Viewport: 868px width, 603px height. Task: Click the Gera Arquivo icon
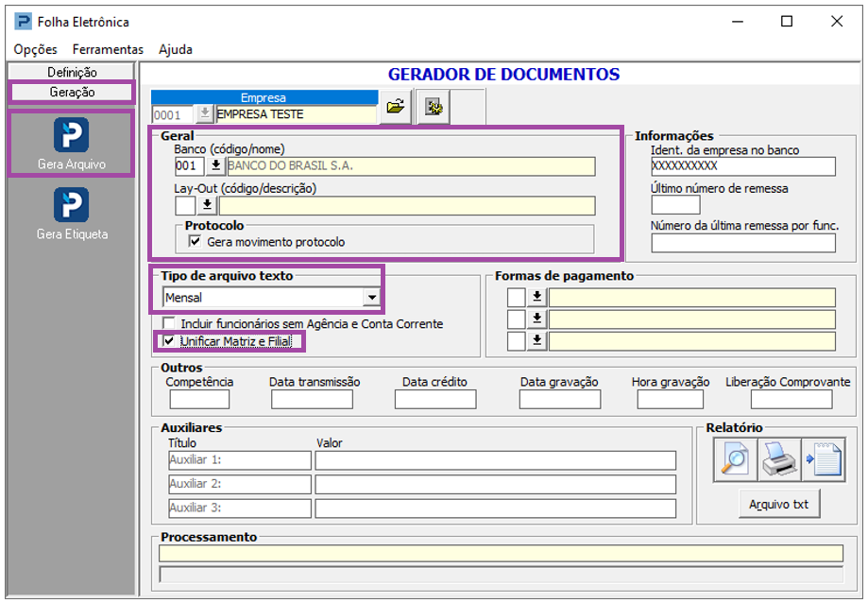[71, 135]
